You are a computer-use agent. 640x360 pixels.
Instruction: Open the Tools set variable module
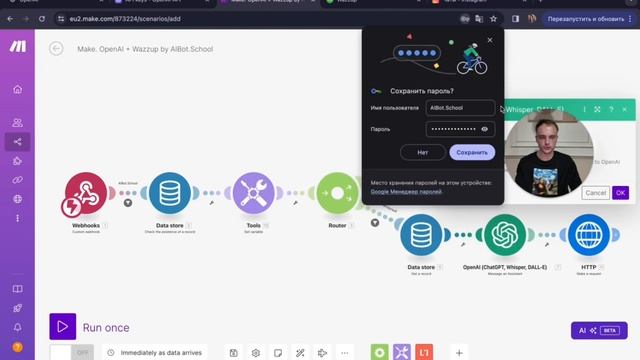(x=253, y=193)
